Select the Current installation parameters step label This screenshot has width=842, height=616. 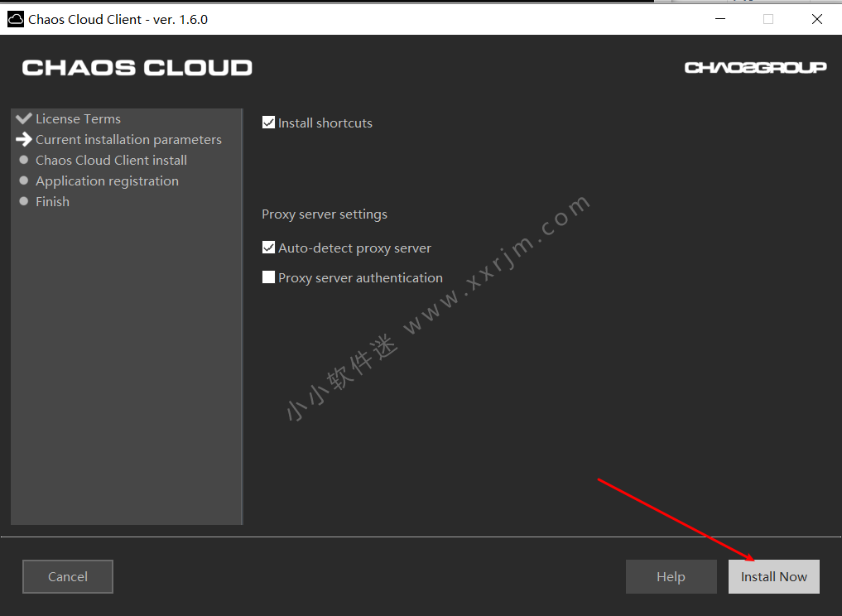pyautogui.click(x=128, y=139)
